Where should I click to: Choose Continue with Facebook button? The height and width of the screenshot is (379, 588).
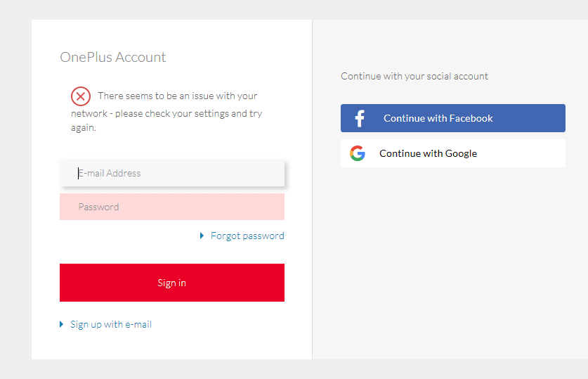click(x=452, y=118)
